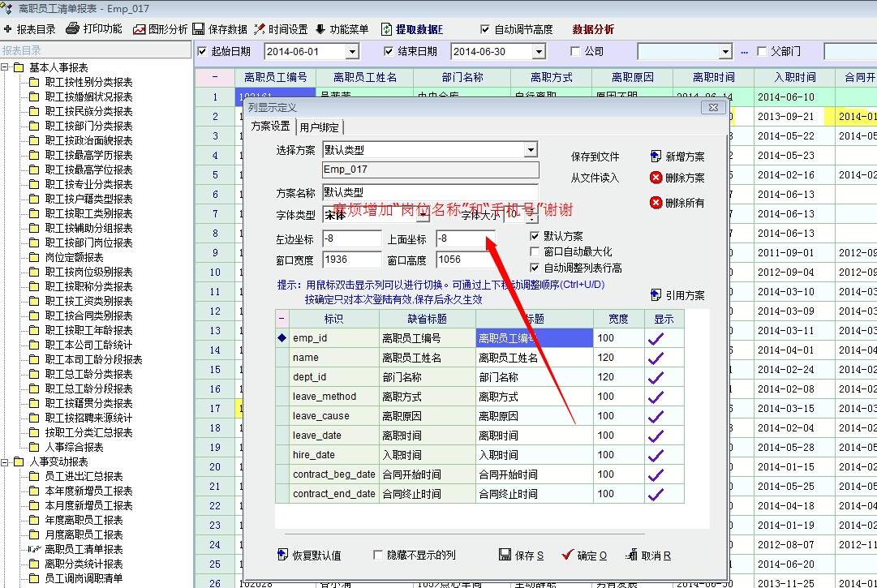Expand the 起始日期 date picker
Screen dimensions: 877x588
coord(352,52)
